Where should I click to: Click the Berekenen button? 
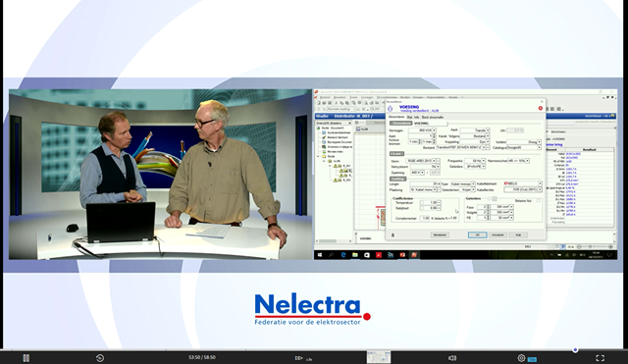(x=440, y=235)
